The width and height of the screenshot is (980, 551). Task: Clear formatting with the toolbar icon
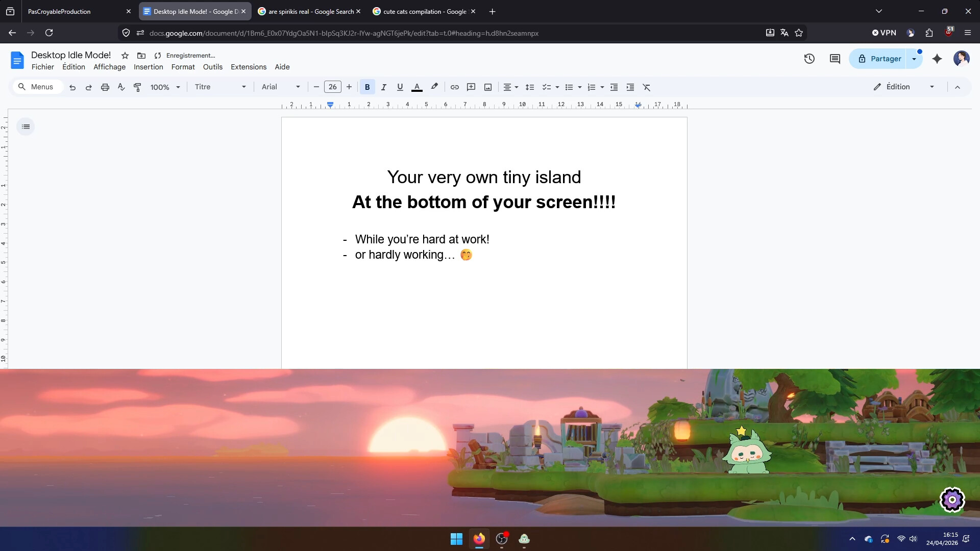coord(646,87)
